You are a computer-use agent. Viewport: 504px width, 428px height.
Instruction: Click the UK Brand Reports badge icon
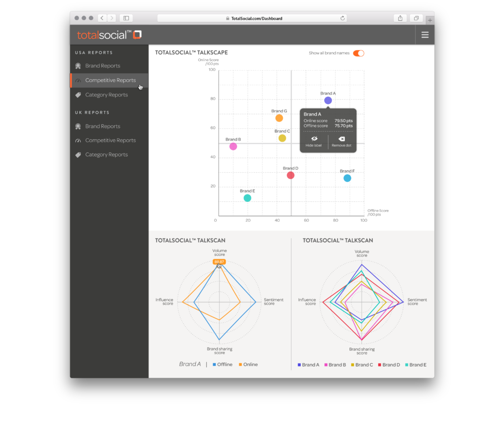coord(78,126)
